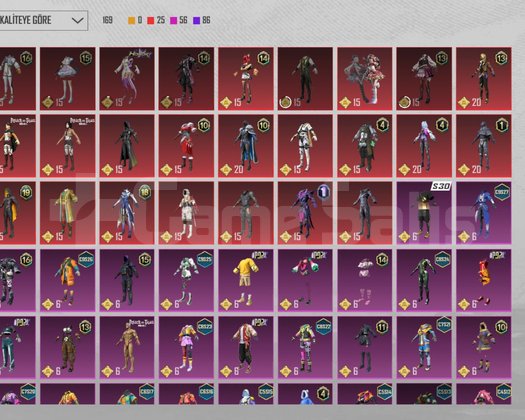Select the blue knight outfit with level 10
Image resolution: width=525 pixels, height=420 pixels.
coord(246,146)
